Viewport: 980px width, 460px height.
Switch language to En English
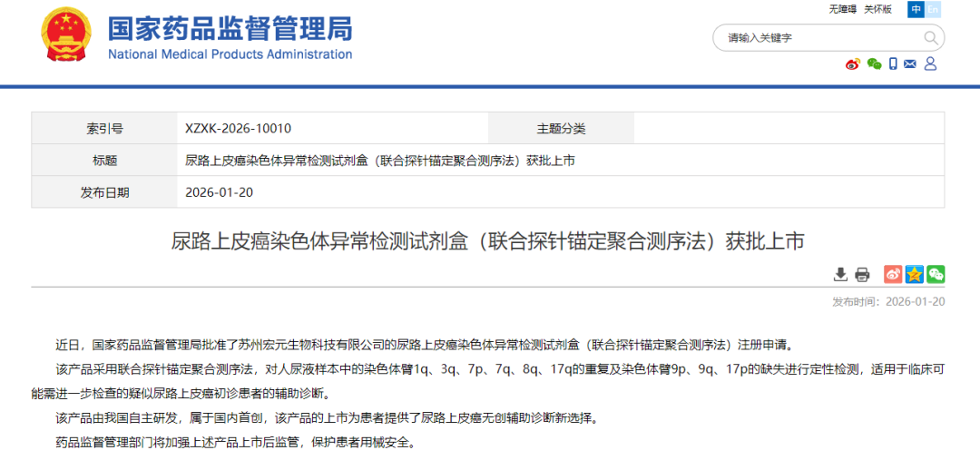(933, 9)
